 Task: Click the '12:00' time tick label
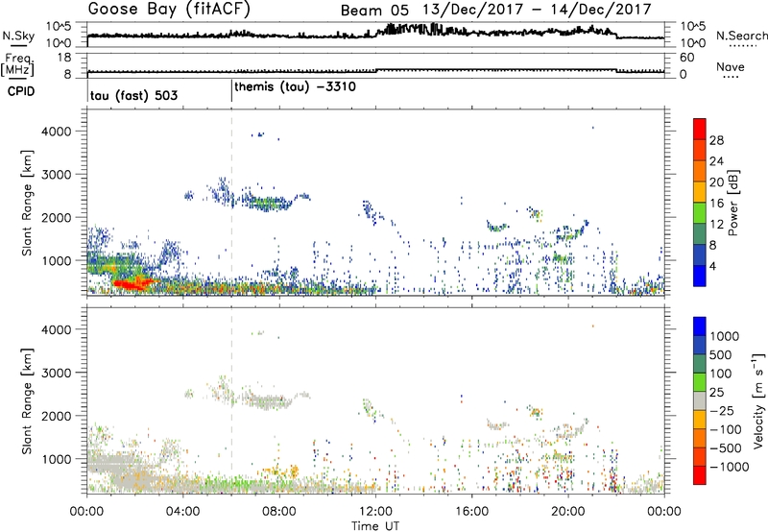pyautogui.click(x=375, y=512)
